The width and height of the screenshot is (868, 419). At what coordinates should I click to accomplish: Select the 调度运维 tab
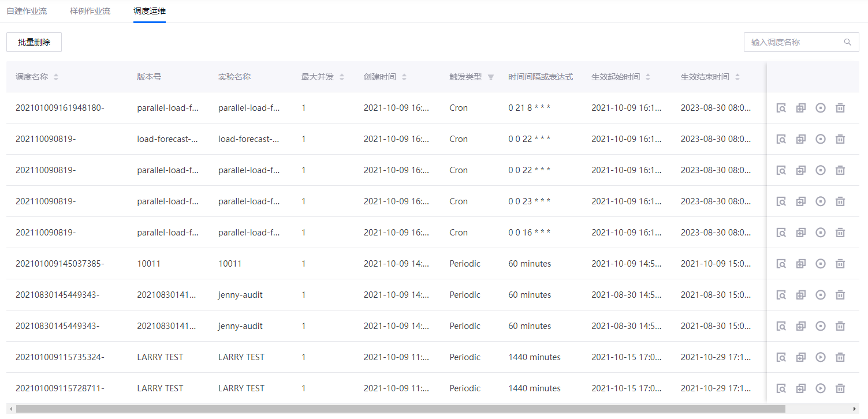coord(150,11)
